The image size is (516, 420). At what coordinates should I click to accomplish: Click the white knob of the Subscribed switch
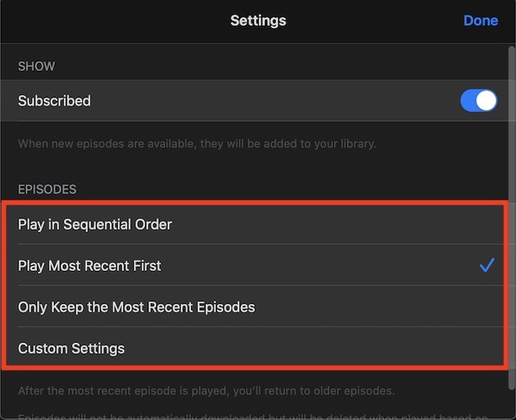pos(486,101)
